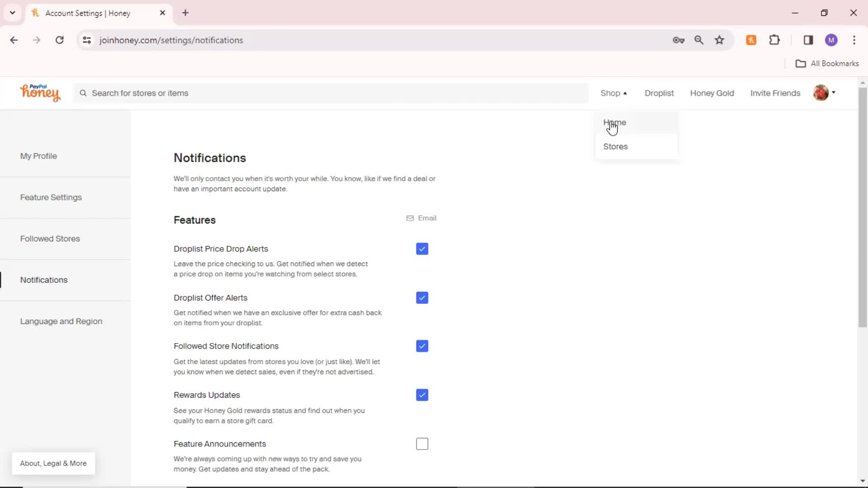Open the Honey Gold rewards icon
Screen dimensions: 868x488
coord(712,93)
